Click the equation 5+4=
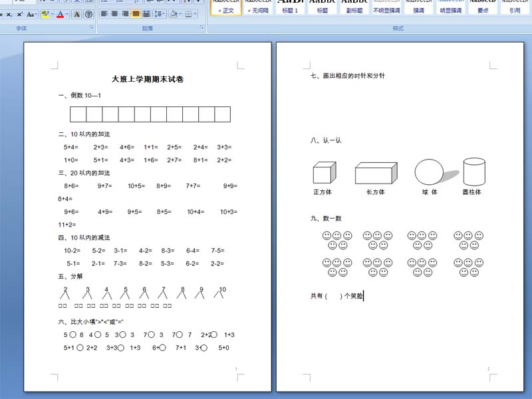 click(71, 147)
